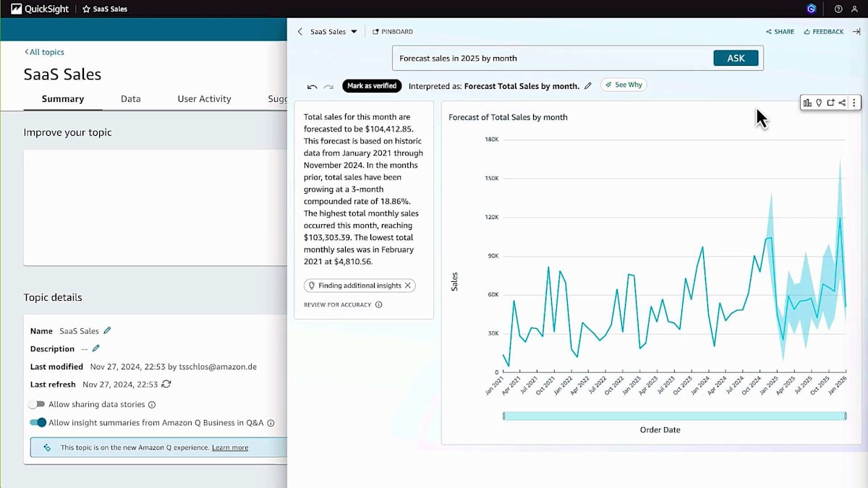This screenshot has height=488, width=868.
Task: Dismiss Finding additional insights chip
Action: tap(408, 286)
